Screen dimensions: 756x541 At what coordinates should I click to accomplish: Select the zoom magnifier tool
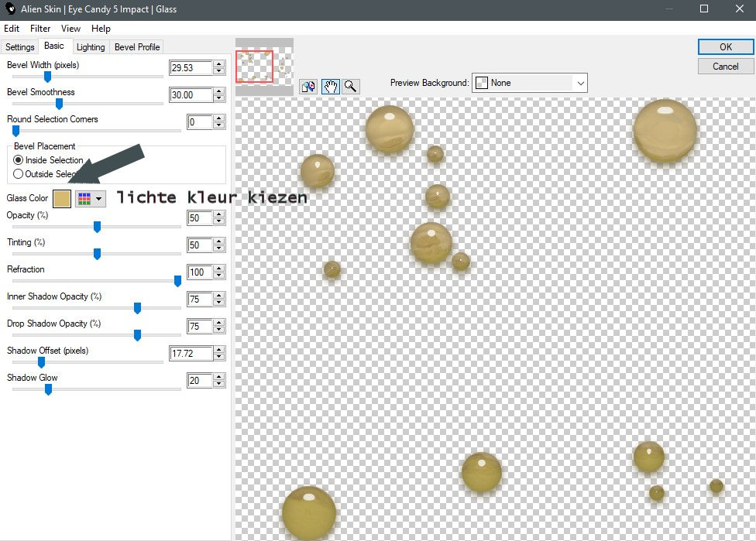(351, 86)
